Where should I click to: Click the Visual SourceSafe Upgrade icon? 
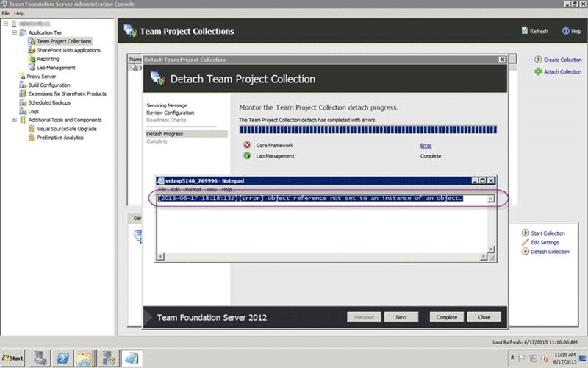point(32,129)
